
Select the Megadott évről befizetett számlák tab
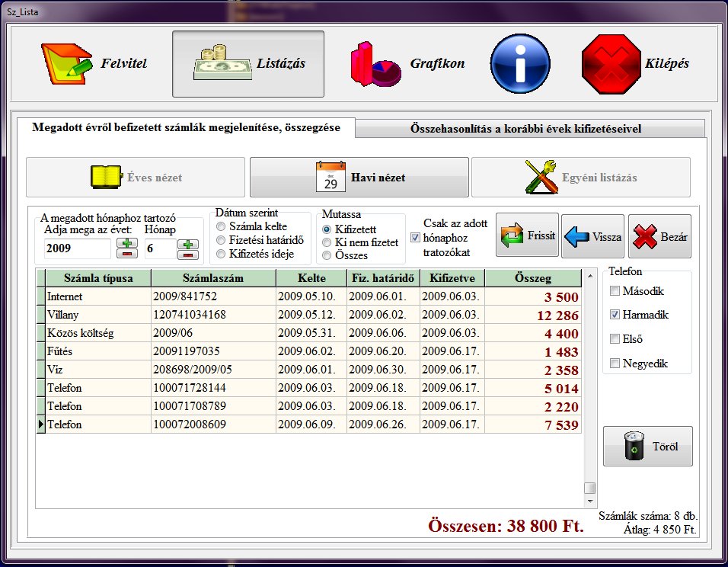tap(186, 127)
